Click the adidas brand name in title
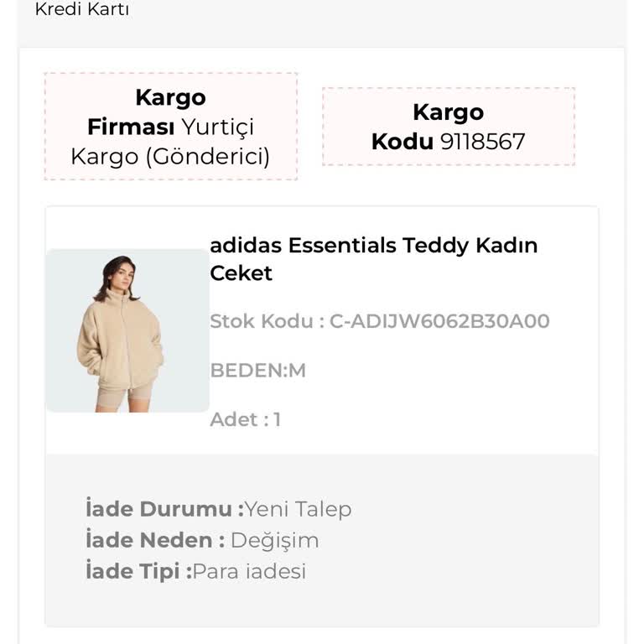Screen dimensions: 644x644 (x=245, y=246)
